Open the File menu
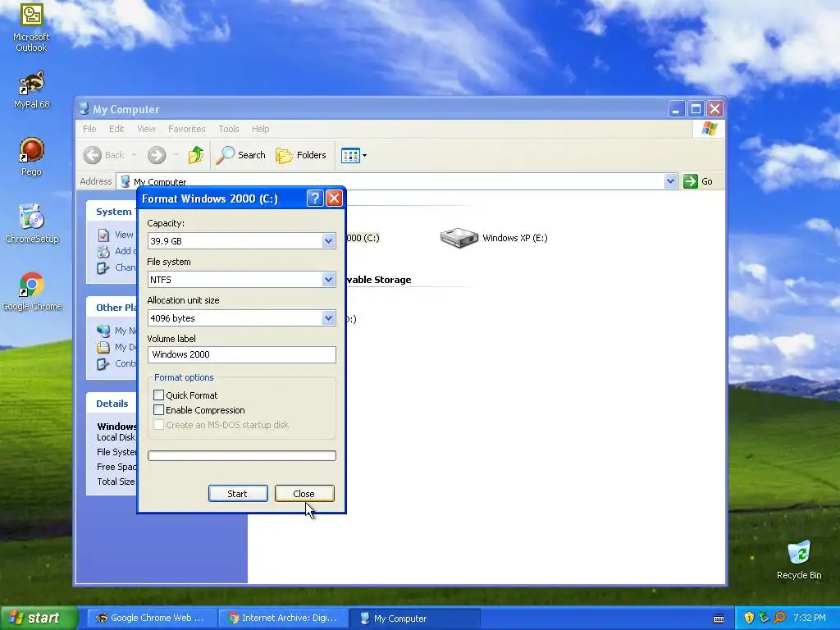The width and height of the screenshot is (840, 630). pyautogui.click(x=89, y=129)
